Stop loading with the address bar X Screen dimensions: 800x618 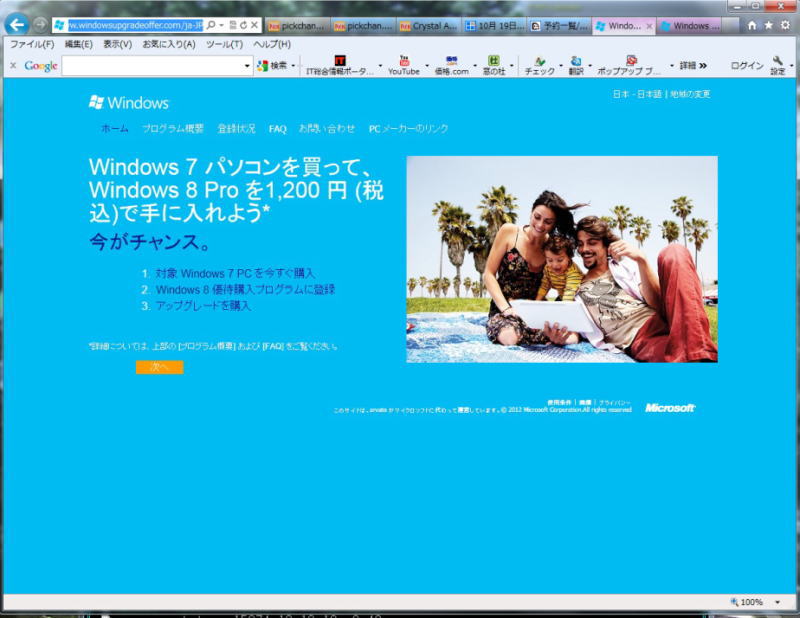254,24
